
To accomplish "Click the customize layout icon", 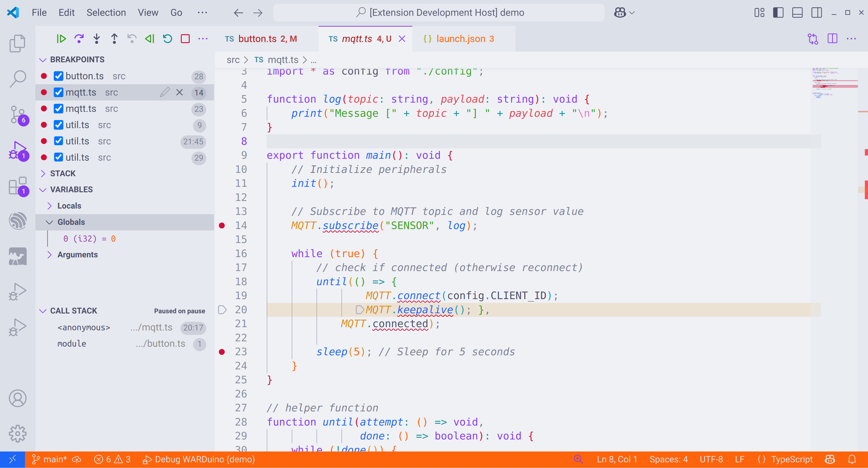I will pyautogui.click(x=759, y=13).
